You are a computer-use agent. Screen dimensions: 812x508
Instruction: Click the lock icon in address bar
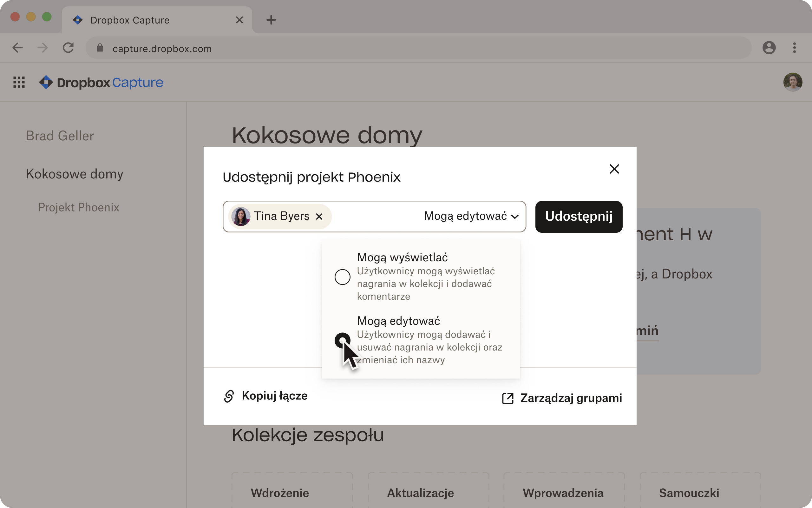[x=100, y=48]
